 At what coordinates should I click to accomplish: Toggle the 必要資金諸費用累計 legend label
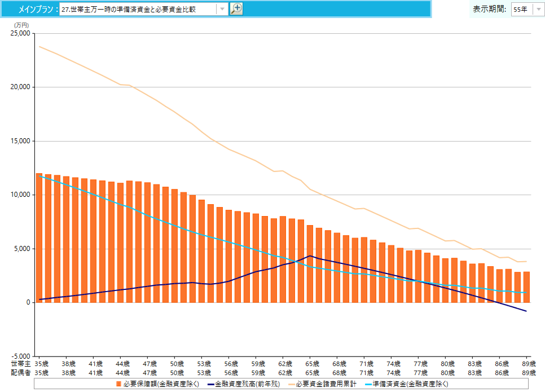tap(326, 384)
